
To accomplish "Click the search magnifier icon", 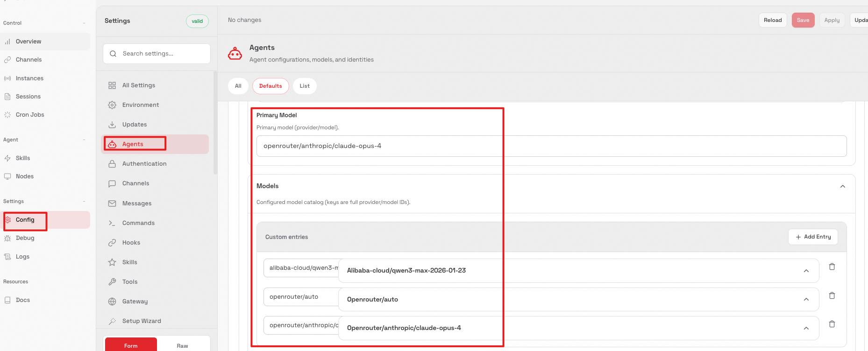I will [113, 54].
